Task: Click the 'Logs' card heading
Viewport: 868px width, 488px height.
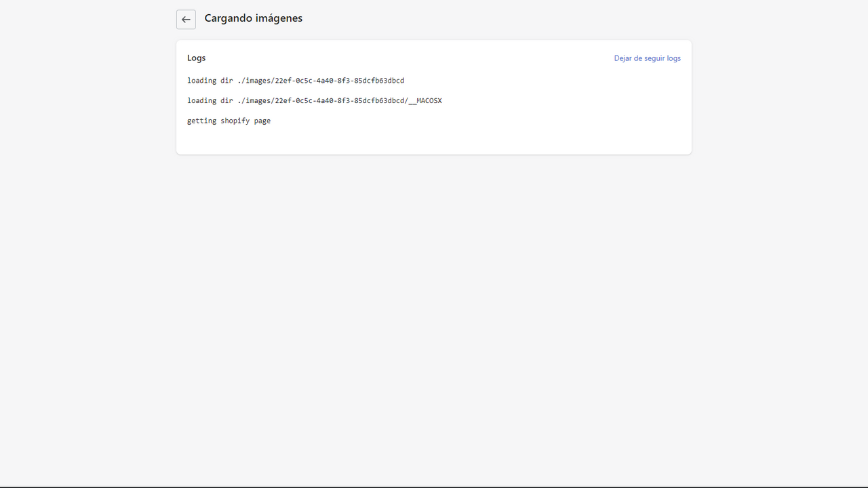Action: (197, 58)
